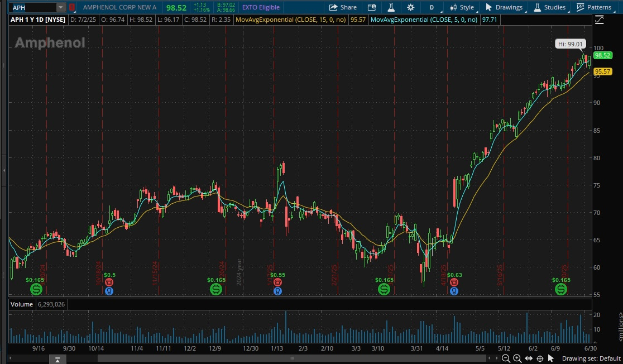Click the small left scroll arrow beside zoom-out
This screenshot has width=623, height=364.
click(x=490, y=358)
